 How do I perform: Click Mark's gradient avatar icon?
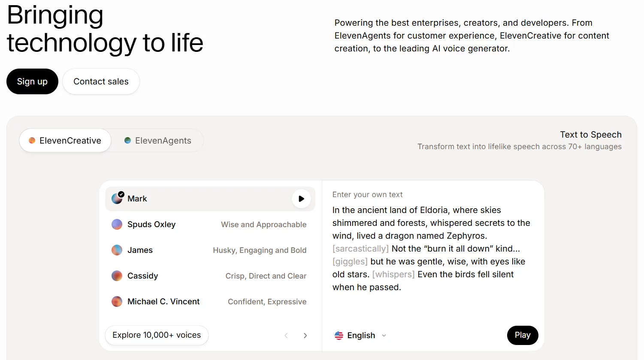(x=117, y=198)
